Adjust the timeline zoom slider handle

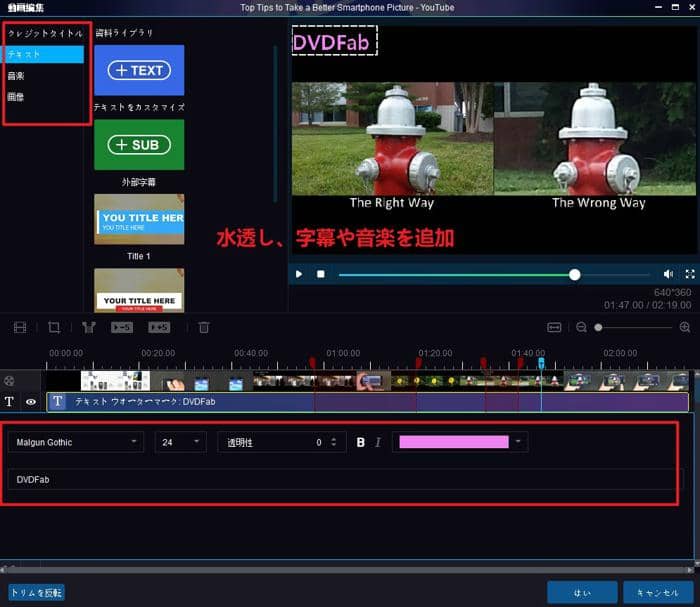(x=598, y=328)
